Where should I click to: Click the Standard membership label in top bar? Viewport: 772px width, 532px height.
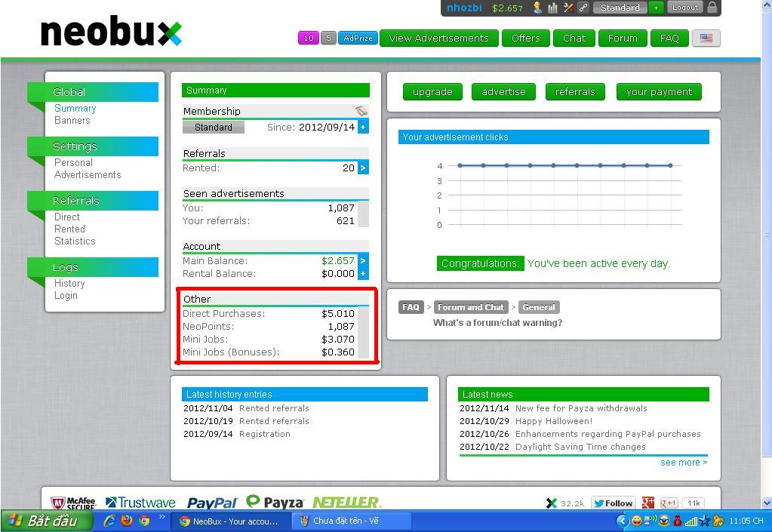click(x=620, y=8)
